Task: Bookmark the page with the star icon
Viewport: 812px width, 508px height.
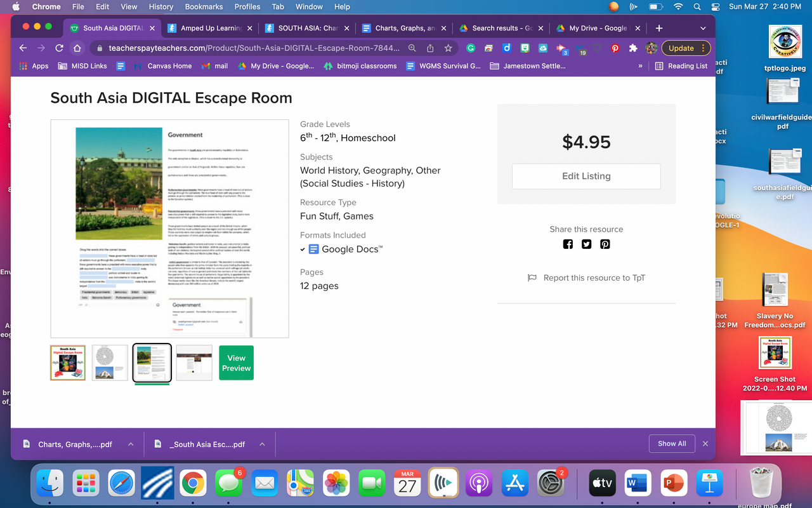Action: 448,48
